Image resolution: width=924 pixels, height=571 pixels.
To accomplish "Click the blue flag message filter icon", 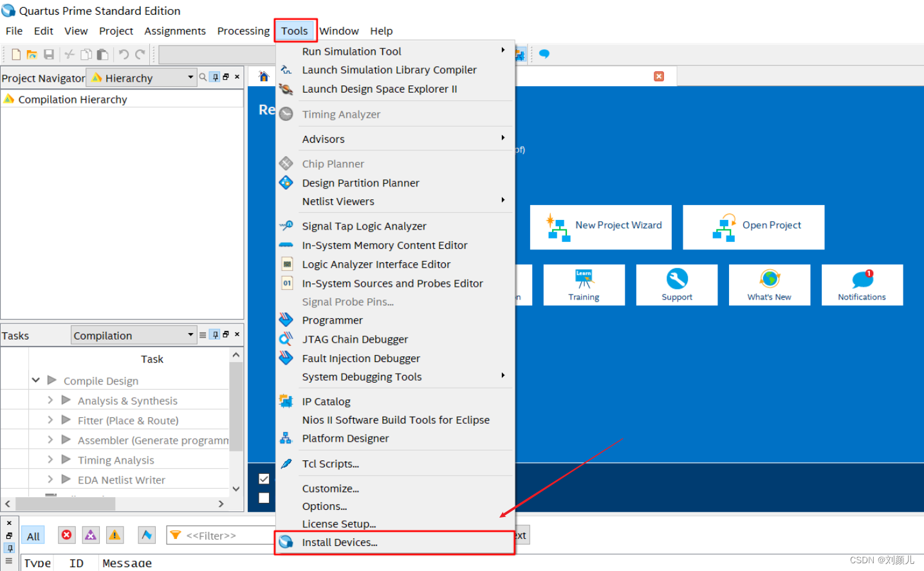I will pos(147,535).
